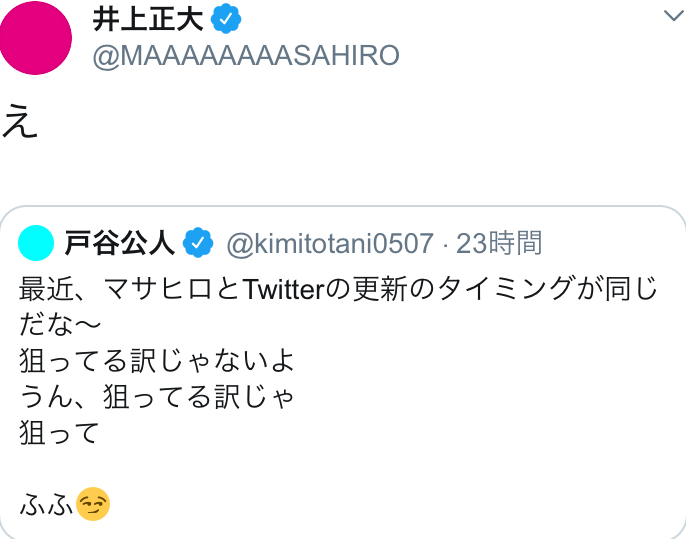Click the line 狙ってる訳じゃないよ
The width and height of the screenshot is (686, 539).
coord(157,361)
